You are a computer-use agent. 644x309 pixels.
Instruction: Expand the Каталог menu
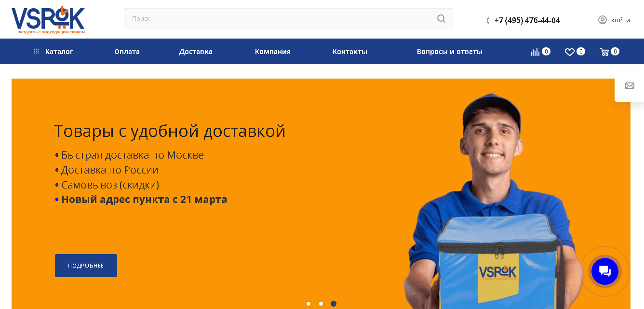click(x=54, y=52)
